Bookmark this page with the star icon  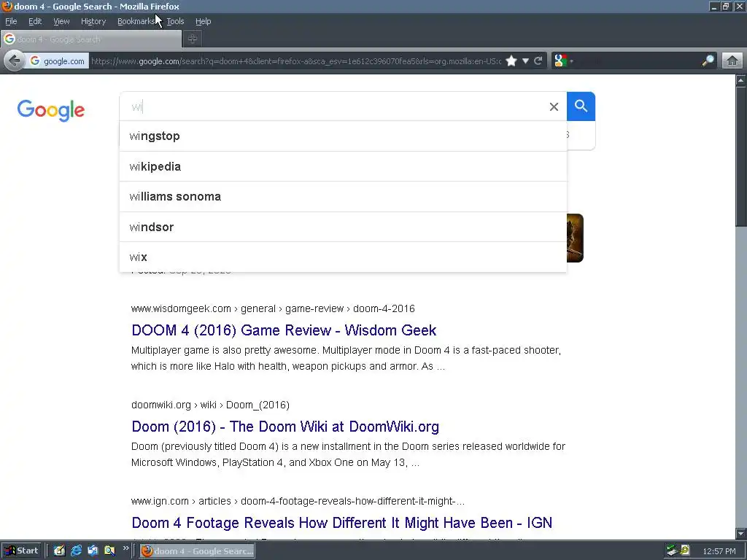click(x=511, y=61)
